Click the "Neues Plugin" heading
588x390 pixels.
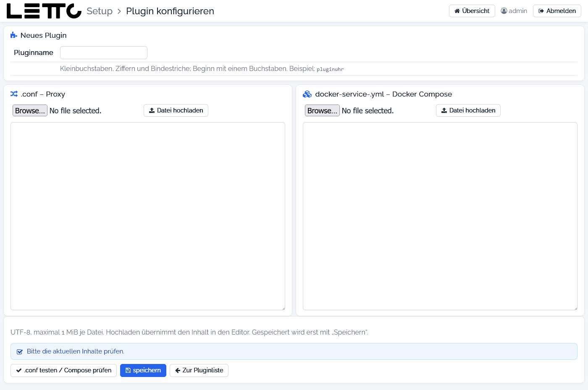[44, 35]
